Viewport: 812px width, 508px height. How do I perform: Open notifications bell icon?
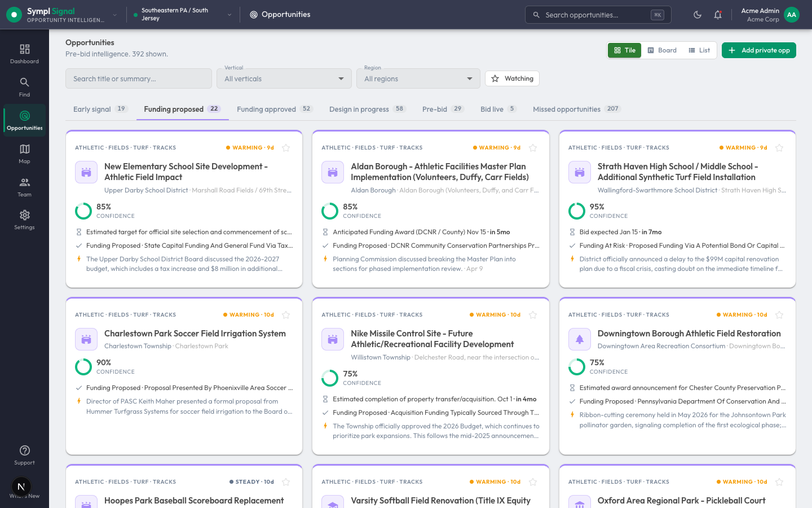[718, 15]
